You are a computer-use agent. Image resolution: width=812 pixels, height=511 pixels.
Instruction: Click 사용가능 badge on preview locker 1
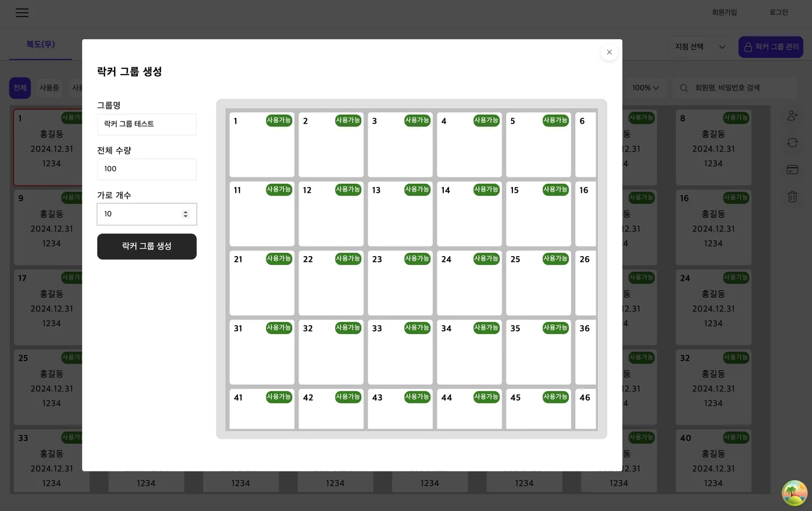[x=279, y=120]
